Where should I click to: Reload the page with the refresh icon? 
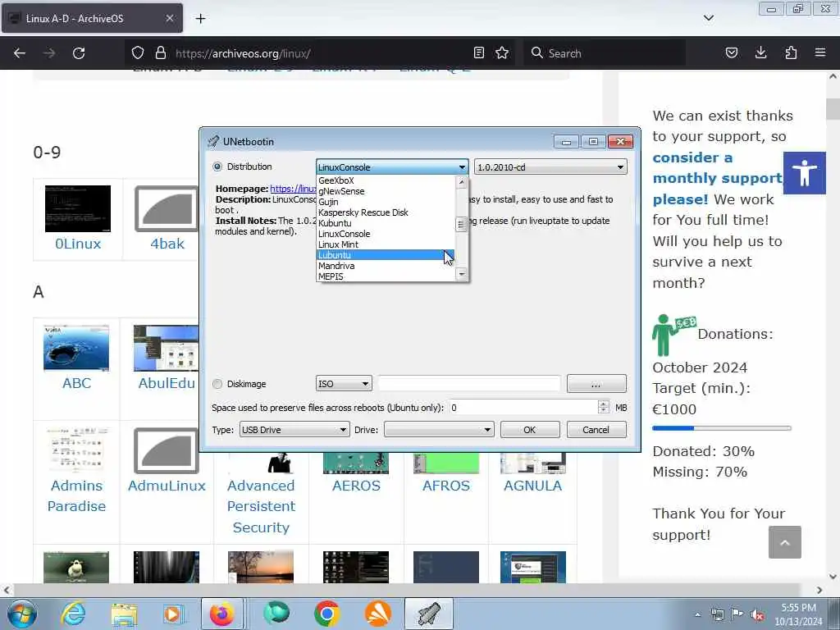[x=79, y=53]
